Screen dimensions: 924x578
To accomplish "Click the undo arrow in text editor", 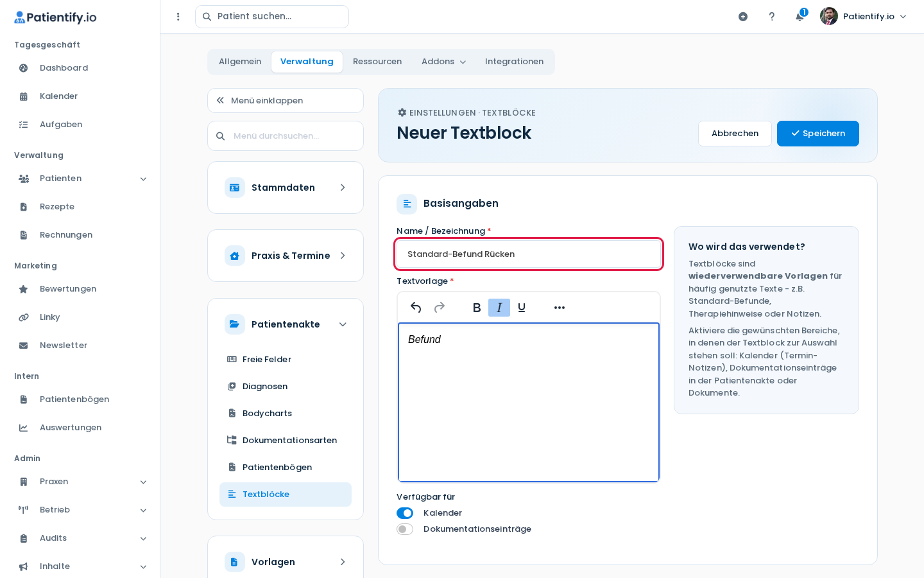I will [x=416, y=308].
